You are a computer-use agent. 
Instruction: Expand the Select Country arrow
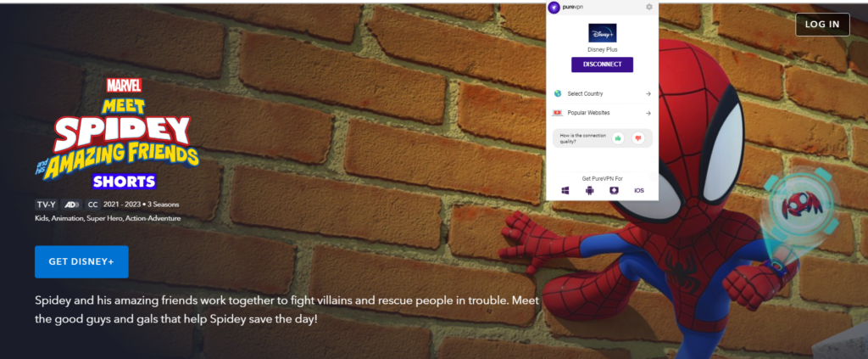tap(648, 93)
